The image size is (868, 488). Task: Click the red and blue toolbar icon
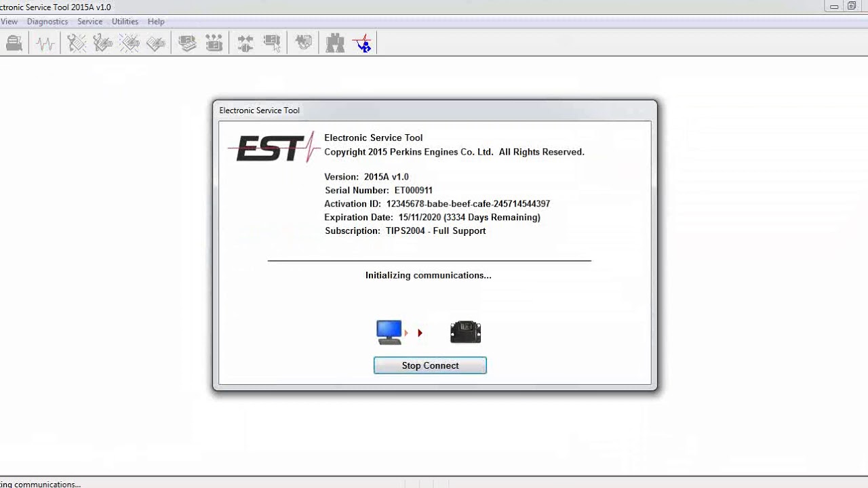[x=362, y=44]
